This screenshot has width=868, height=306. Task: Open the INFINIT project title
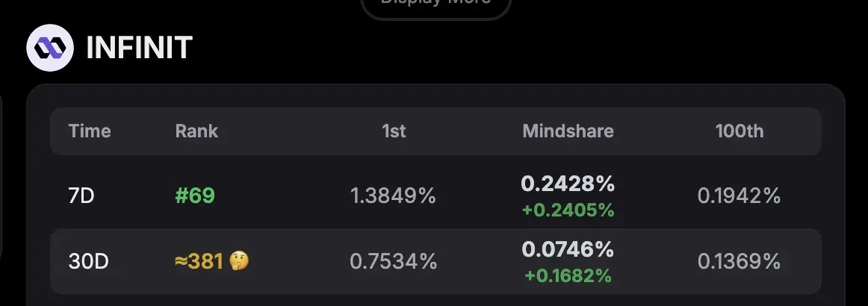139,48
